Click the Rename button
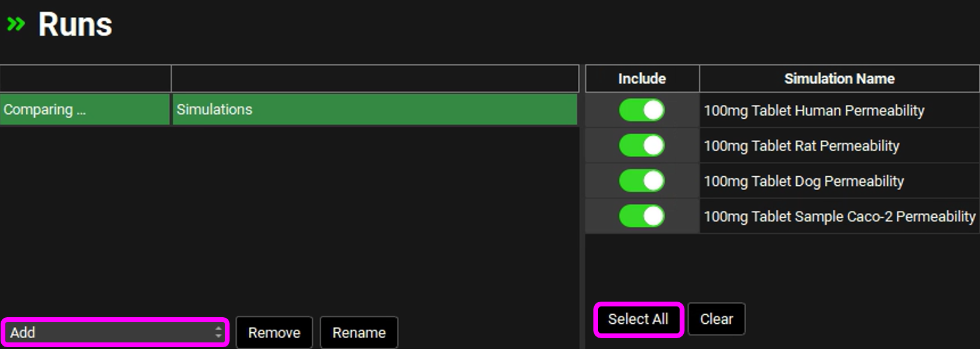The width and height of the screenshot is (980, 349). click(358, 333)
